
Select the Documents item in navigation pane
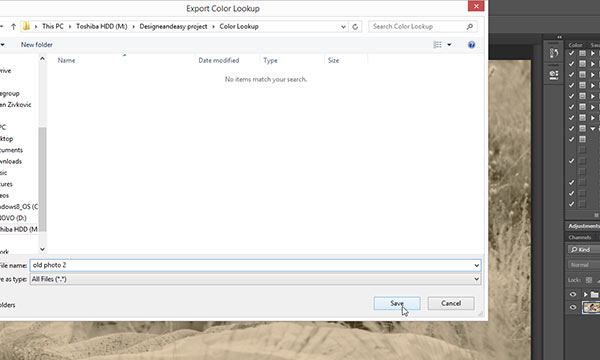coord(11,150)
